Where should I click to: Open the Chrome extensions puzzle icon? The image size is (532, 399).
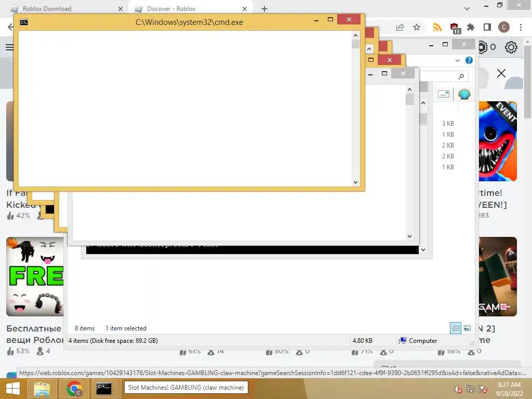tap(471, 27)
